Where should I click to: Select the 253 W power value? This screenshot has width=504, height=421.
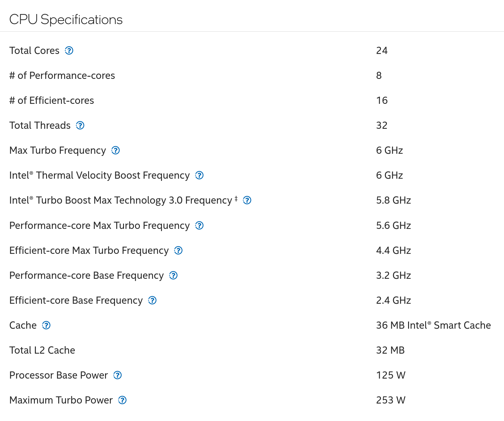(391, 400)
